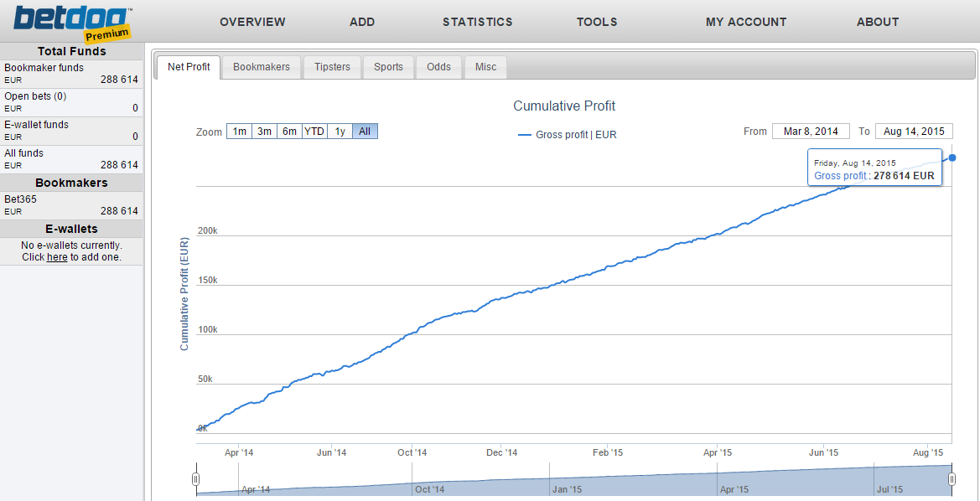Open the Odds tab
Image resolution: width=980 pixels, height=501 pixels.
tap(438, 67)
